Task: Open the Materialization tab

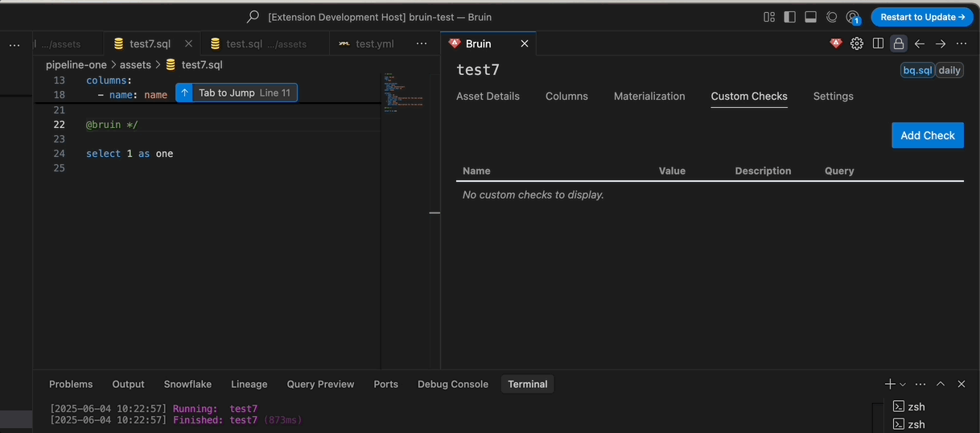Action: [x=649, y=96]
